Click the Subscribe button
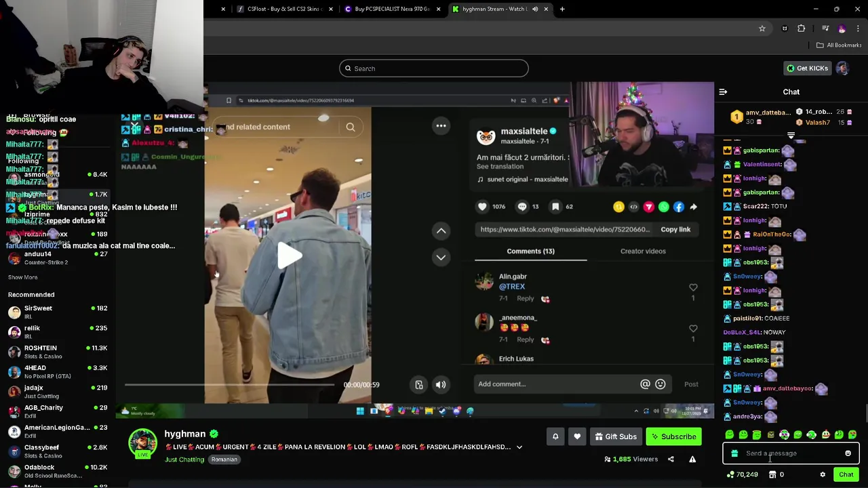Viewport: 868px width, 488px height. 673,436
